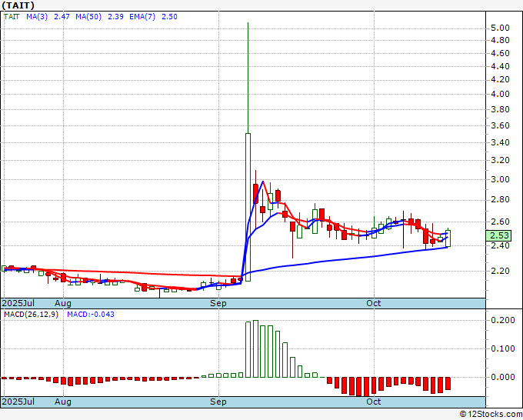523x420 pixels.
Task: Click Sep on price chart axis
Action: point(218,303)
